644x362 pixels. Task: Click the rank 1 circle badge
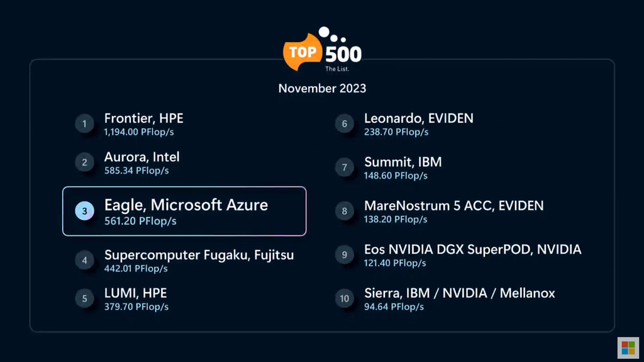(x=85, y=123)
